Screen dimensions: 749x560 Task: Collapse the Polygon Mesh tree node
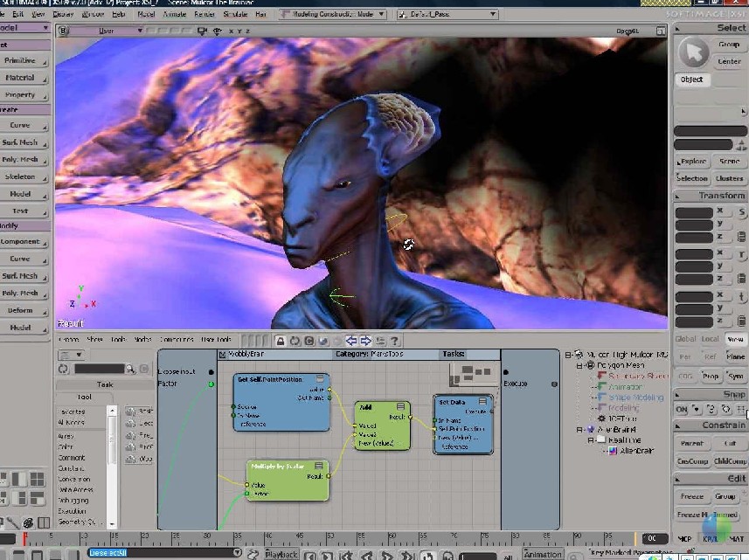pos(579,365)
